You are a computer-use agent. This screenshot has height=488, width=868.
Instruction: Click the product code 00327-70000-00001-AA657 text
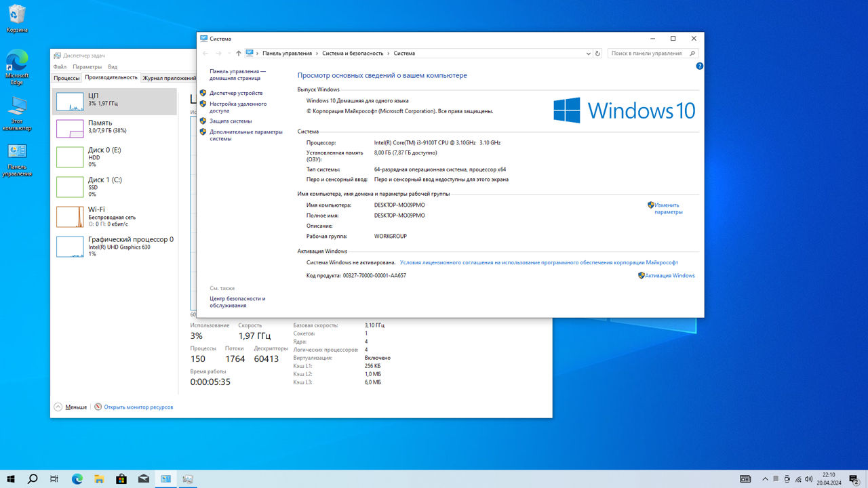[374, 276]
